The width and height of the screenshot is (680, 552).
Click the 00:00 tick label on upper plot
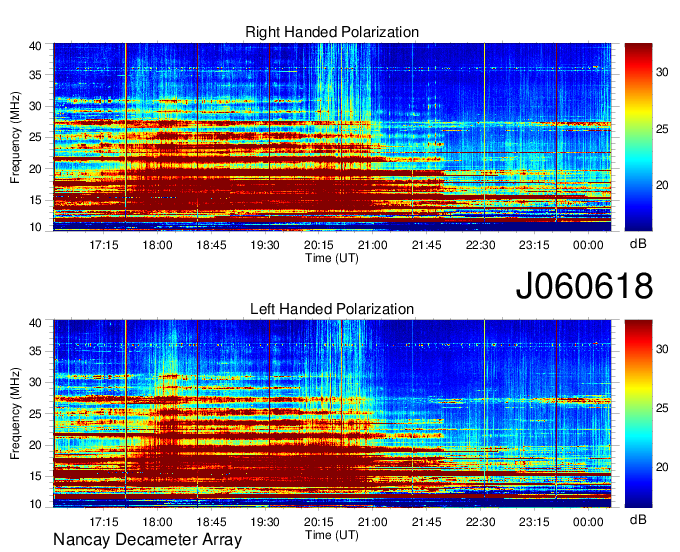click(x=588, y=245)
